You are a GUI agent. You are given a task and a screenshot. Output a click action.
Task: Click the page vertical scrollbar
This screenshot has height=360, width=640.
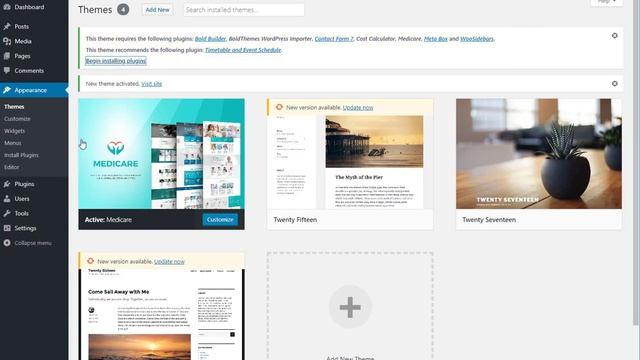pyautogui.click(x=636, y=163)
